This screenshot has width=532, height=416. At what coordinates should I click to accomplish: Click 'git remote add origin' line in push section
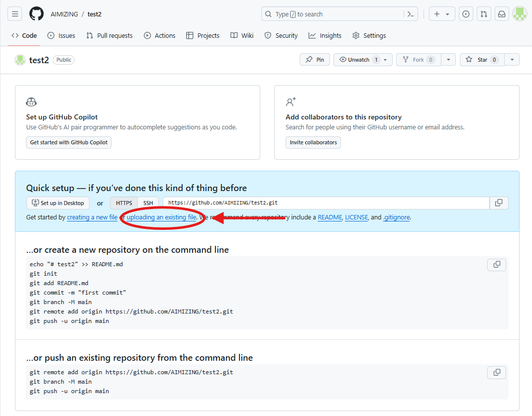(131, 372)
